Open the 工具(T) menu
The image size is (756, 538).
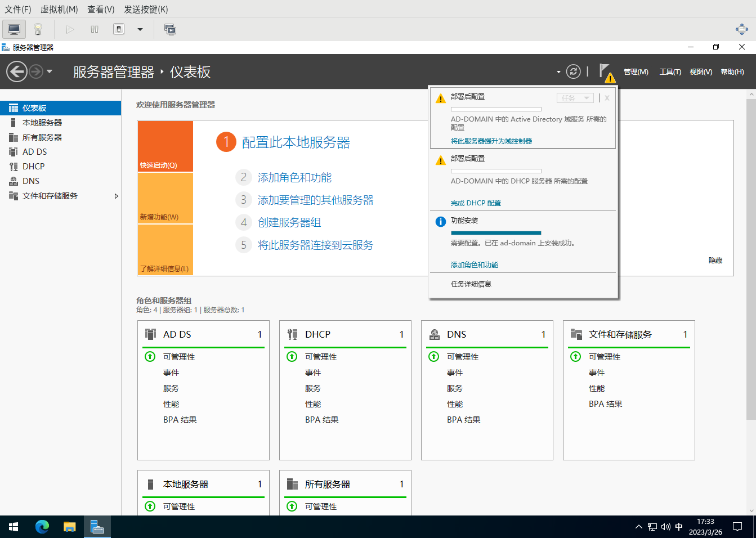coord(670,72)
